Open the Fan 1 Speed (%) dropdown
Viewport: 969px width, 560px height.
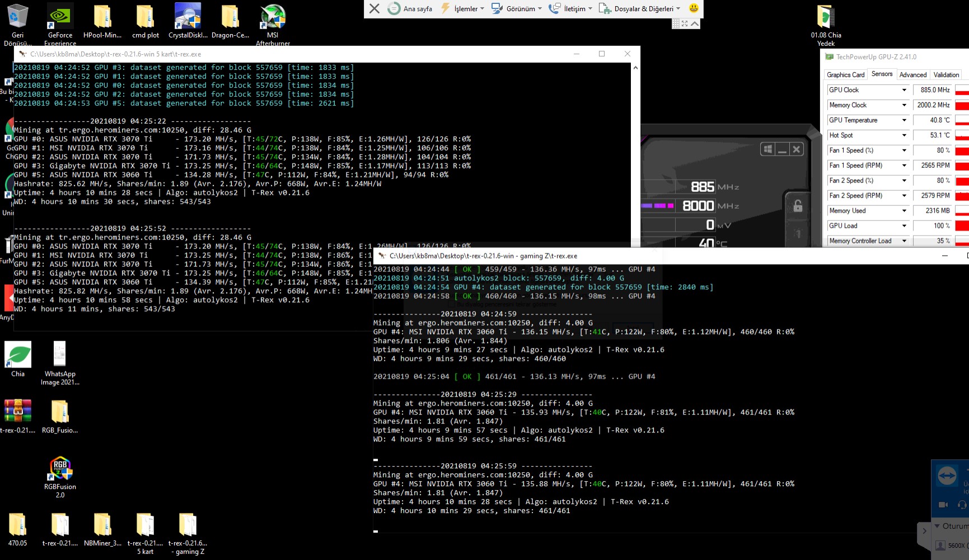point(904,150)
